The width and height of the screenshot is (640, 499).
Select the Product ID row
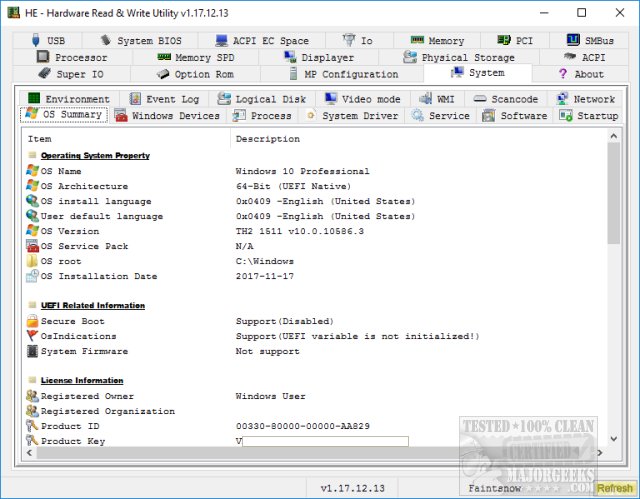(314, 426)
